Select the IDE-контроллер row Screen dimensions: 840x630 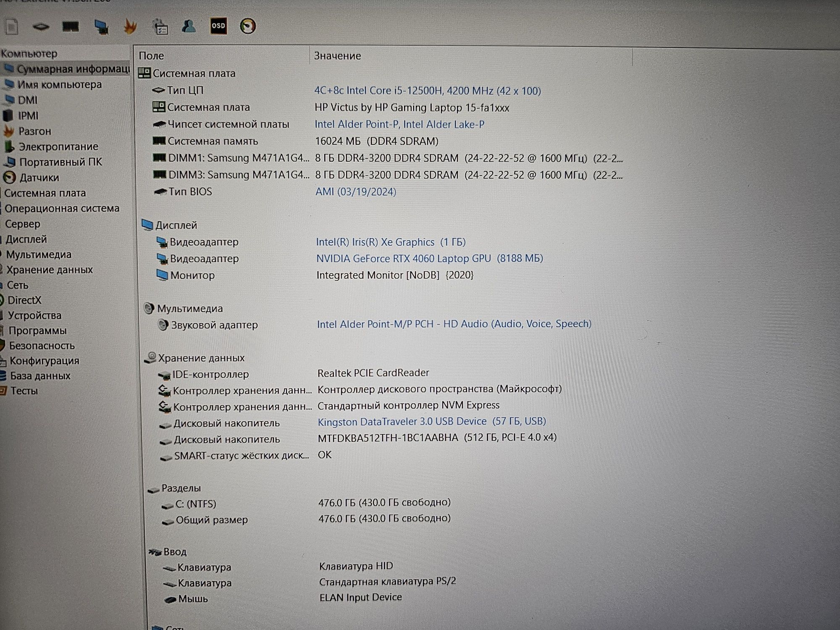294,373
